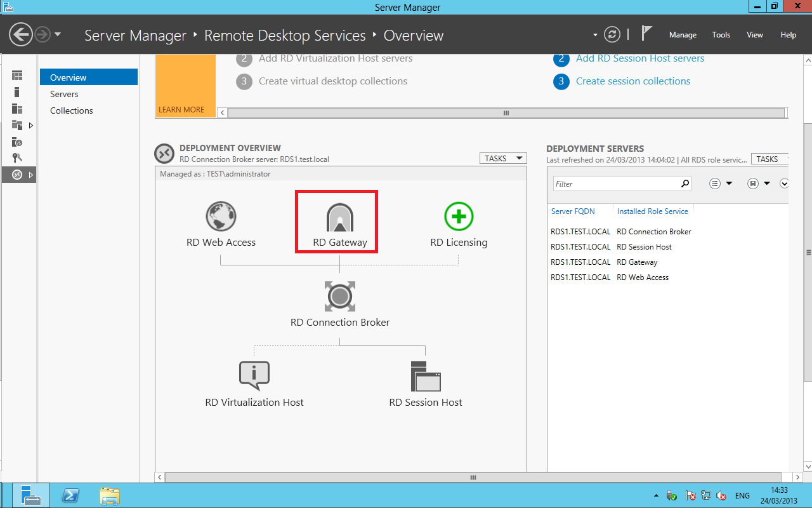The image size is (812, 508).
Task: Open the Manage menu
Action: [683, 35]
